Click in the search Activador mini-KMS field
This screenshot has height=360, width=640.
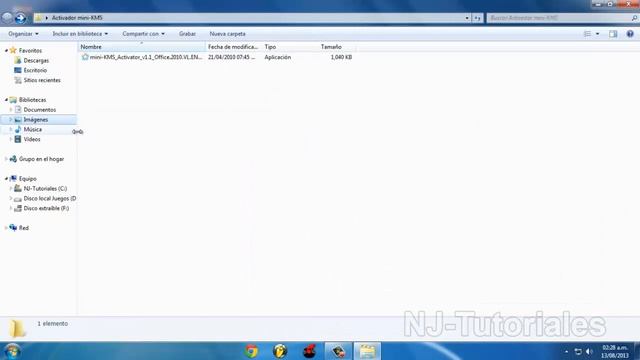pos(558,18)
